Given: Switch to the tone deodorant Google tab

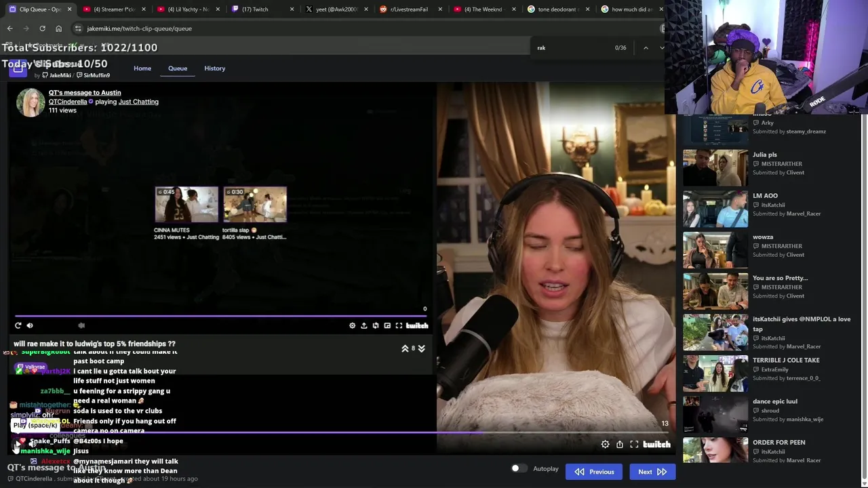Looking at the screenshot, I should (557, 9).
